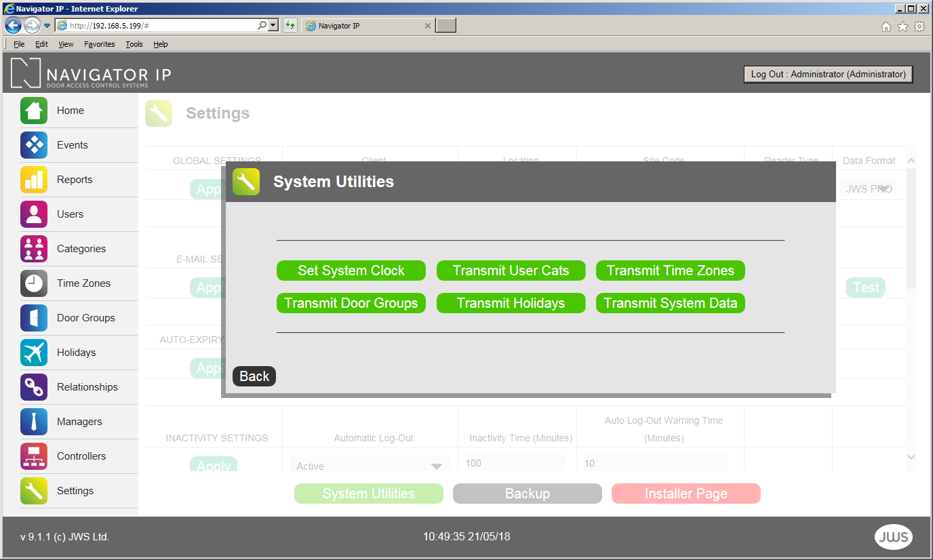Click the Test button for e-mail
The image size is (933, 560).
[866, 287]
